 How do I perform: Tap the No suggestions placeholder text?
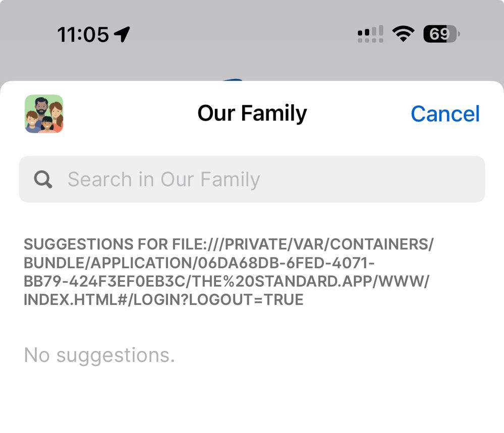[99, 355]
